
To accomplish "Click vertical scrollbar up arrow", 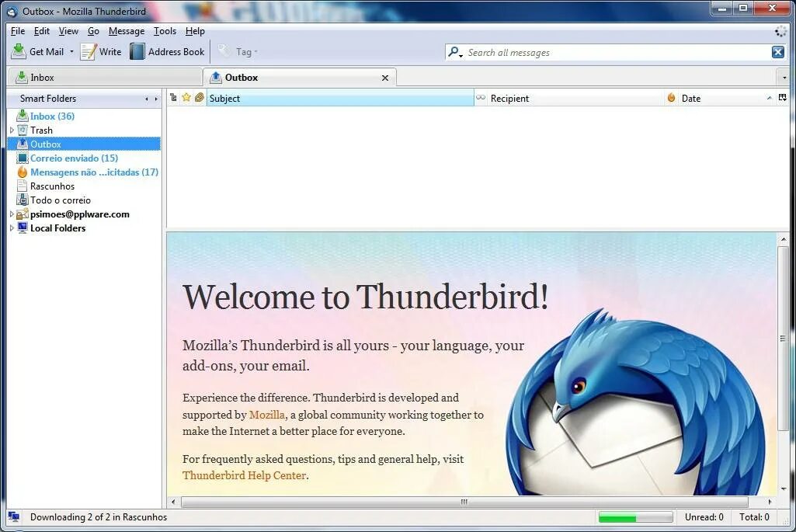I will click(784, 239).
